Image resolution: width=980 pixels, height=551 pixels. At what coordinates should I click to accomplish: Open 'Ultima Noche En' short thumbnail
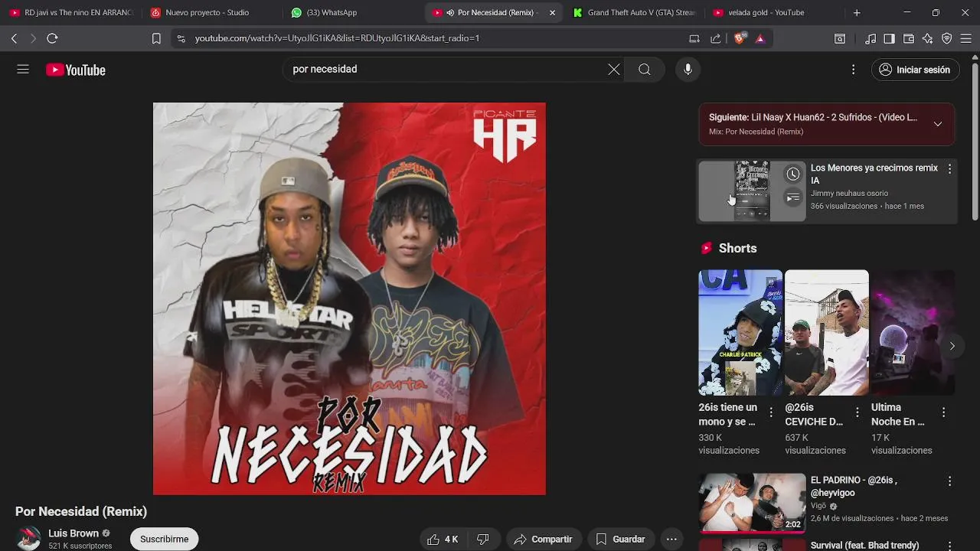pos(913,332)
